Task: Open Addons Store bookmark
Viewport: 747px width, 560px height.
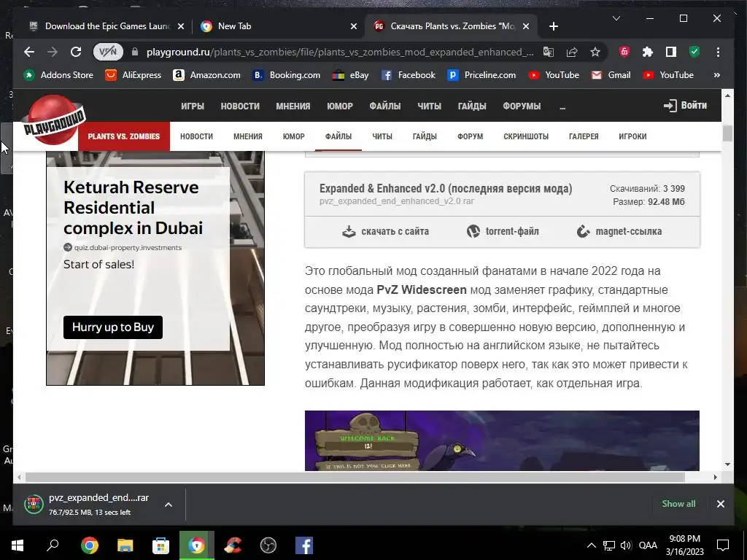Action: pos(59,75)
